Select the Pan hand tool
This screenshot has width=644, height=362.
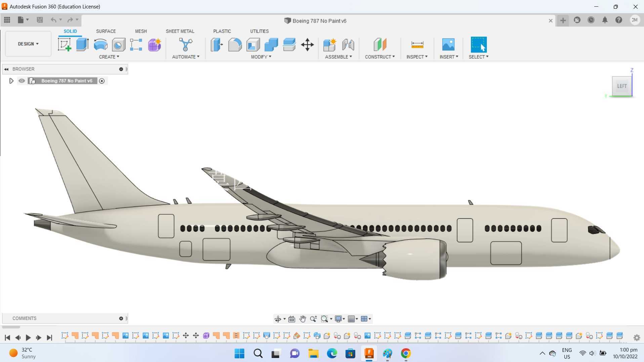point(303,319)
